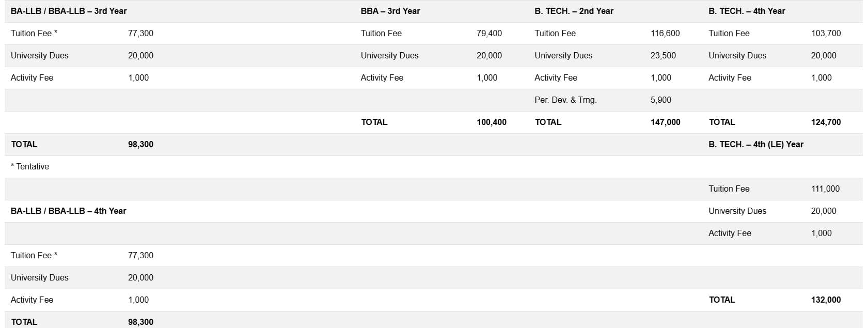Select the 111,000 tuition fee value
The image size is (868, 328).
825,189
